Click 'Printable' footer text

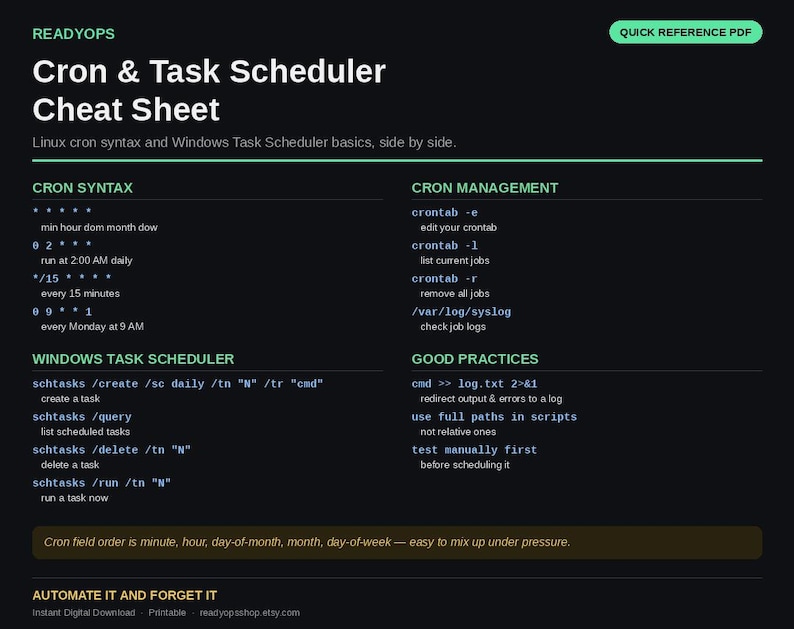167,613
